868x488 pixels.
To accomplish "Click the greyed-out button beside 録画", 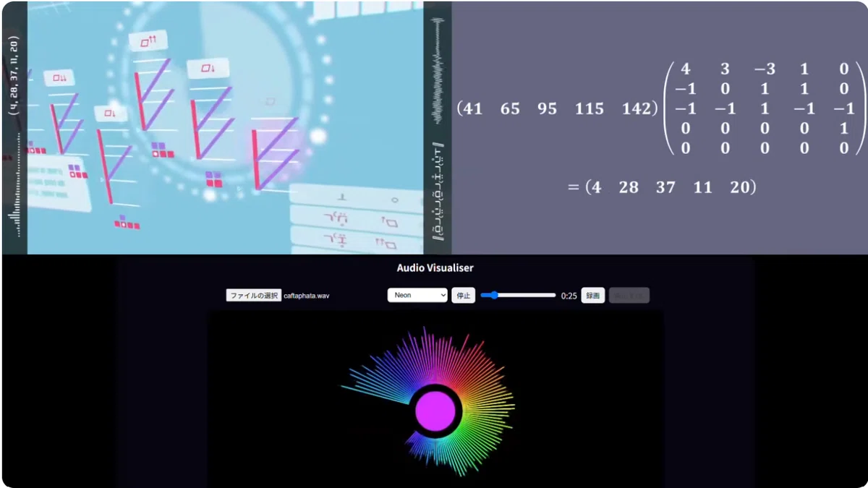I will tap(629, 295).
